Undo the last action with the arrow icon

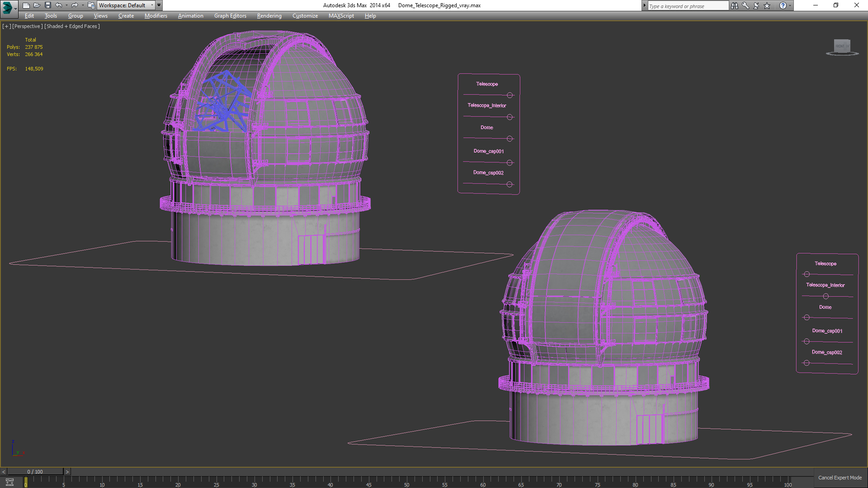59,5
